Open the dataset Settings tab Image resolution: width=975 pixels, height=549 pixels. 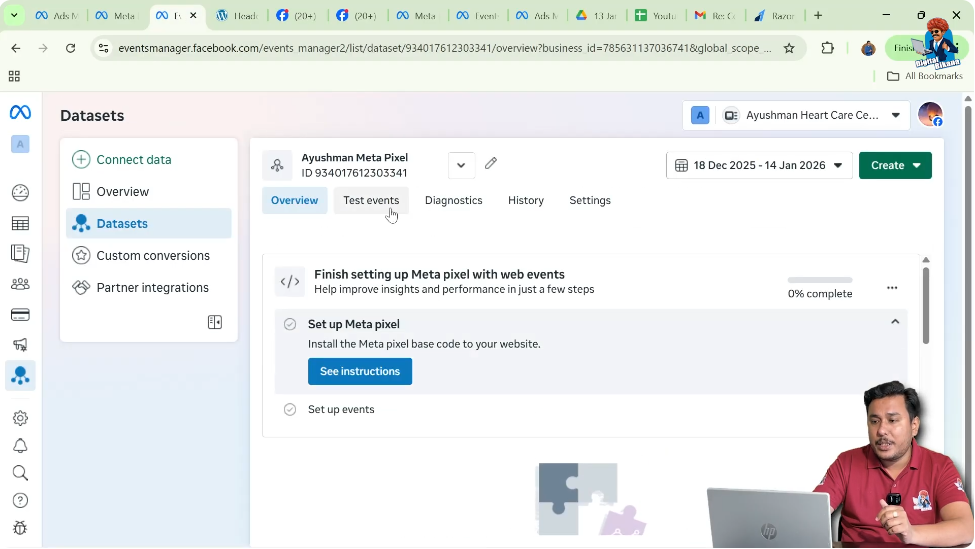pos(589,200)
